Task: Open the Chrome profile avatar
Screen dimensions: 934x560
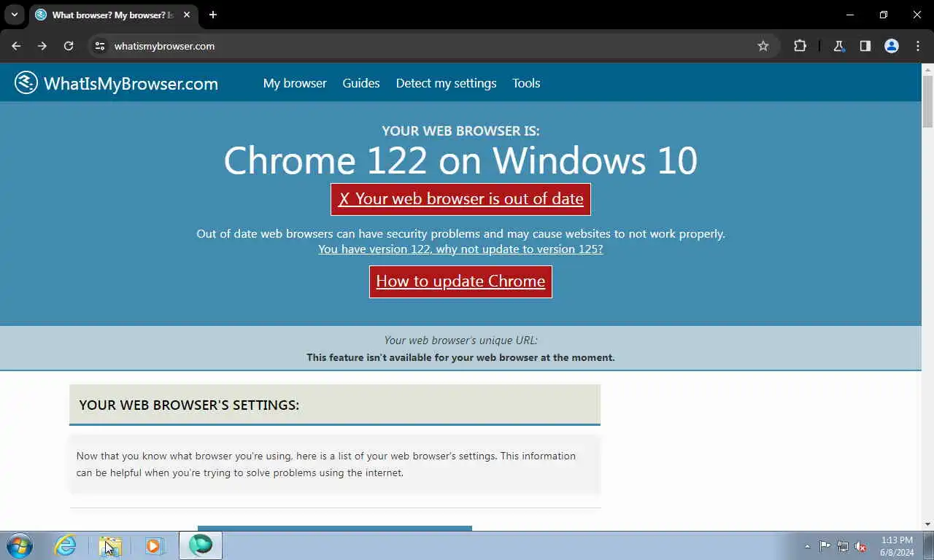Action: [x=892, y=46]
